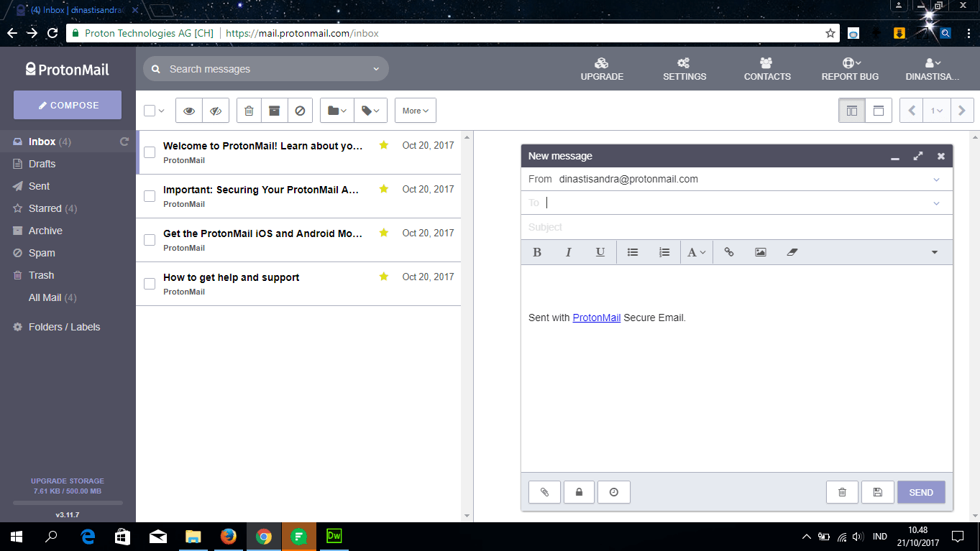Click the Upgrade Storage link
The width and height of the screenshot is (980, 551).
click(68, 481)
